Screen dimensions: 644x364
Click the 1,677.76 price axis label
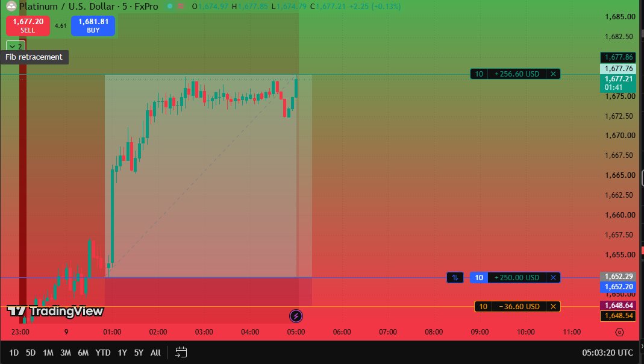click(x=618, y=68)
